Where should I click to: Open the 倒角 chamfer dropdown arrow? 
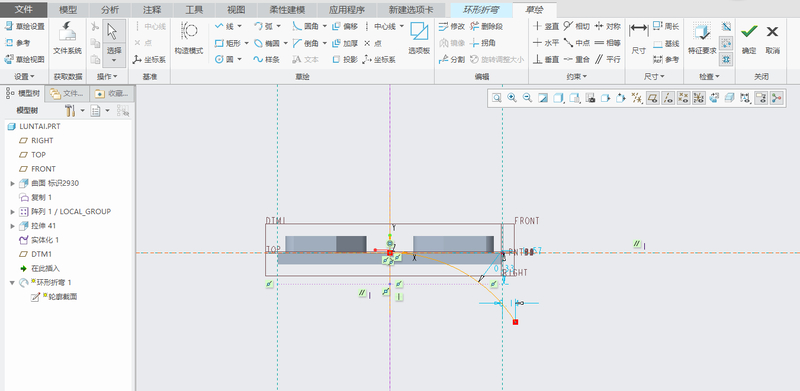[x=324, y=43]
